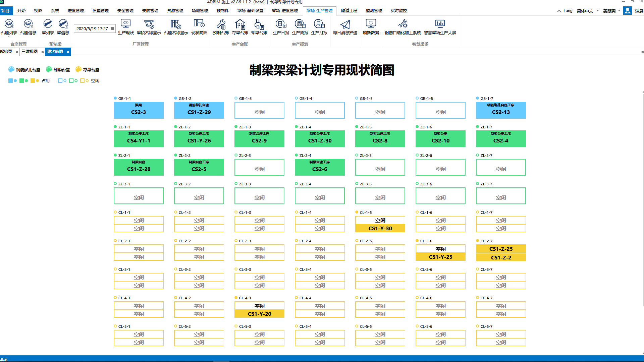The width and height of the screenshot is (644, 362).
Task: Select pedestal GB-1-1 with beam CS2-3
Action: [139, 110]
